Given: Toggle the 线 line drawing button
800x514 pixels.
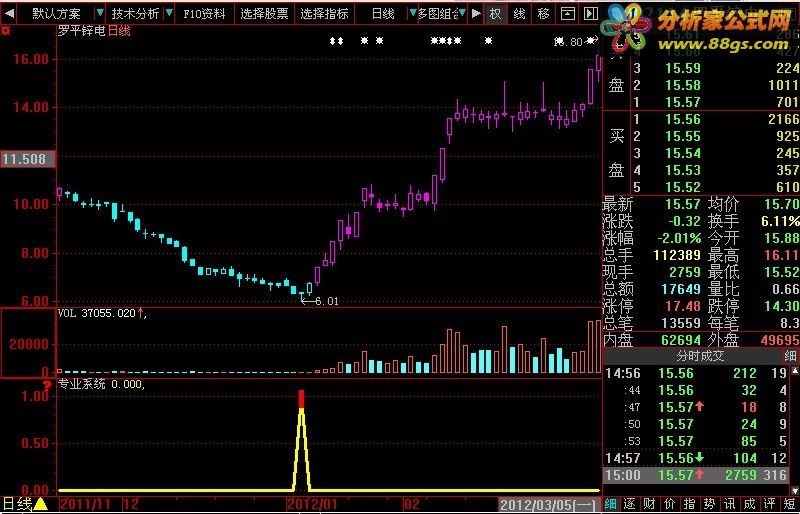Looking at the screenshot, I should tap(519, 13).
